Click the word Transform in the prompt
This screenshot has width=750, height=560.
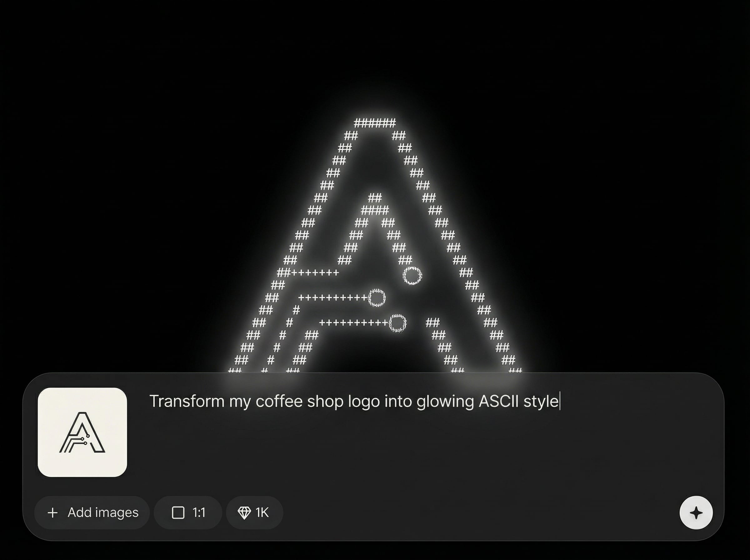pos(187,401)
